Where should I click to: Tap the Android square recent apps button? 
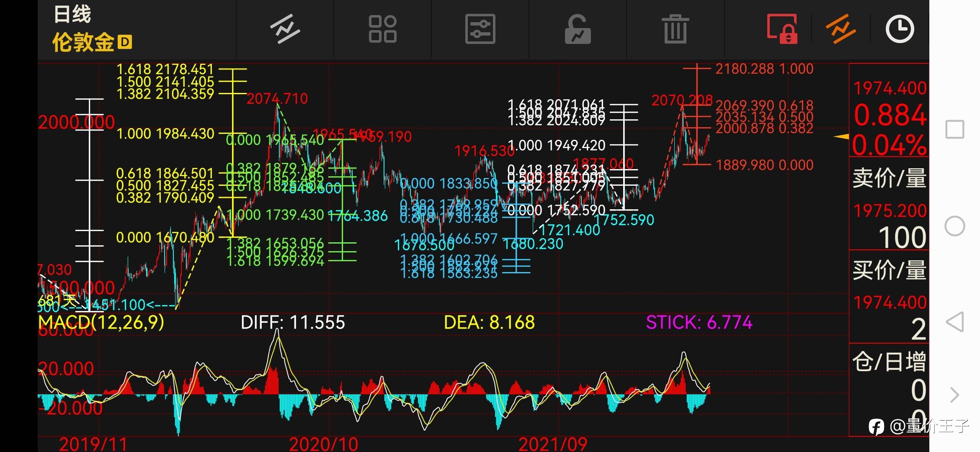tap(954, 129)
